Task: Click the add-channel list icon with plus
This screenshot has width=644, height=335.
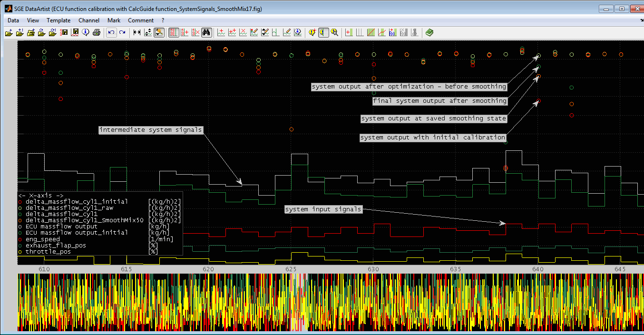Action: click(185, 32)
